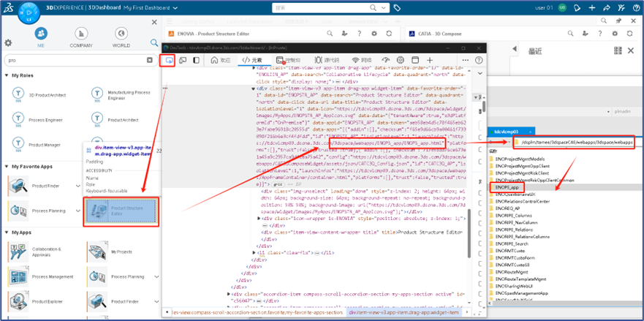Click the tag icon beside top search
This screenshot has width=644, height=321.
[397, 8]
